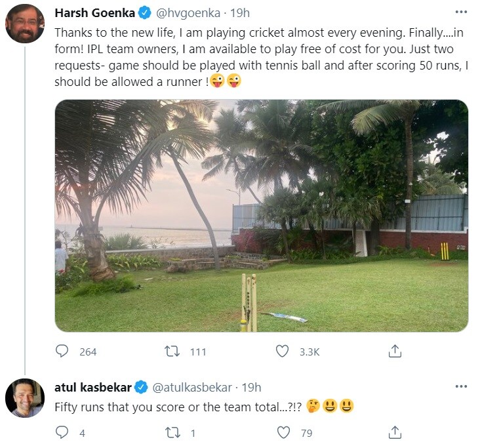Open more options on Harsh Goenka's tweet
The image size is (480, 448).
pyautogui.click(x=461, y=12)
